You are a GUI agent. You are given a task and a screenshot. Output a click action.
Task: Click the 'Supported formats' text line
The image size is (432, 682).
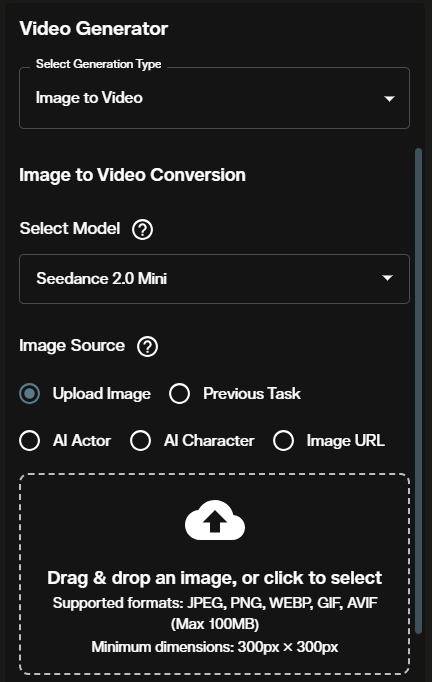coord(215,603)
